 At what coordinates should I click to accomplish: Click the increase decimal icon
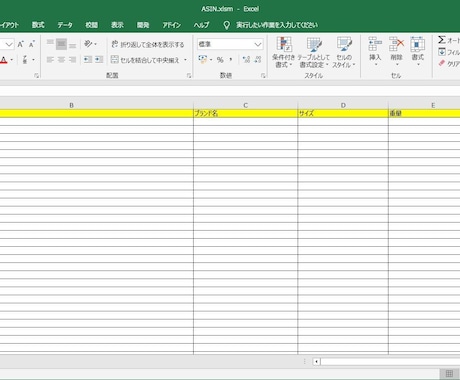(x=246, y=60)
